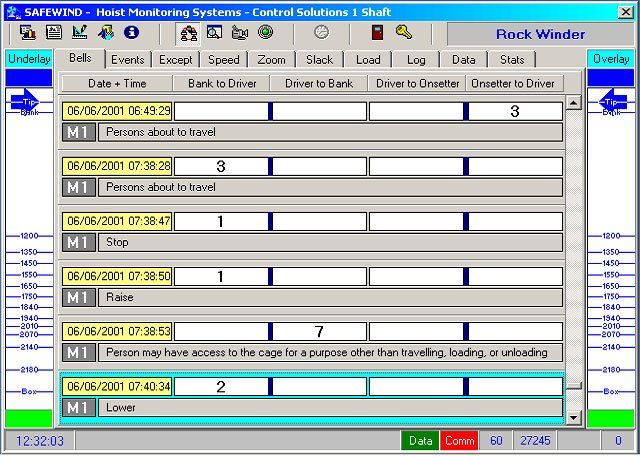Toggle the Overlay button
Viewport: 640px width, 456px height.
pos(610,59)
